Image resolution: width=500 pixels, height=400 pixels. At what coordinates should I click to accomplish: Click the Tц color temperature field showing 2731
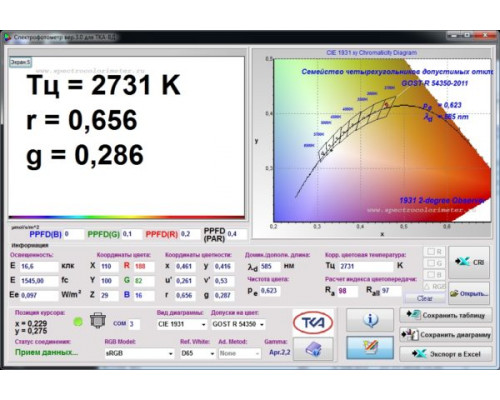[x=366, y=266]
